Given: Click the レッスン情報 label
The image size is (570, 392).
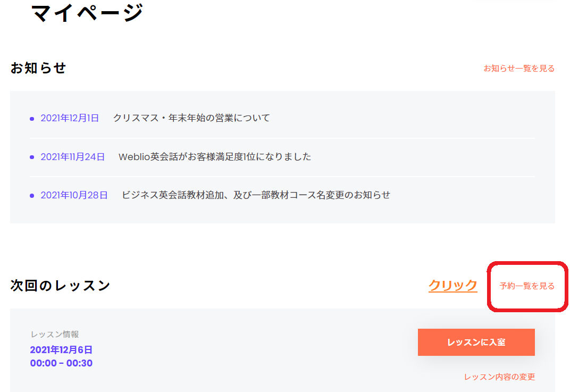Looking at the screenshot, I should pyautogui.click(x=55, y=335).
